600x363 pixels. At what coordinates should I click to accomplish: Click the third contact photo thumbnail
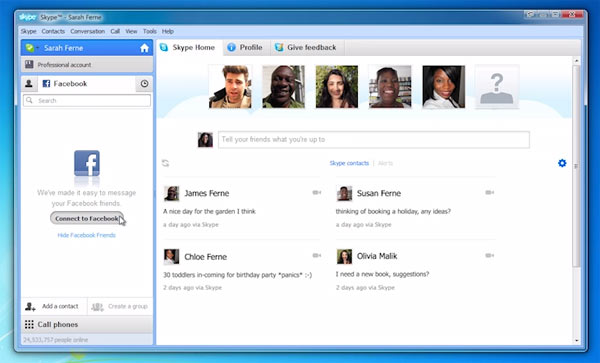(337, 86)
